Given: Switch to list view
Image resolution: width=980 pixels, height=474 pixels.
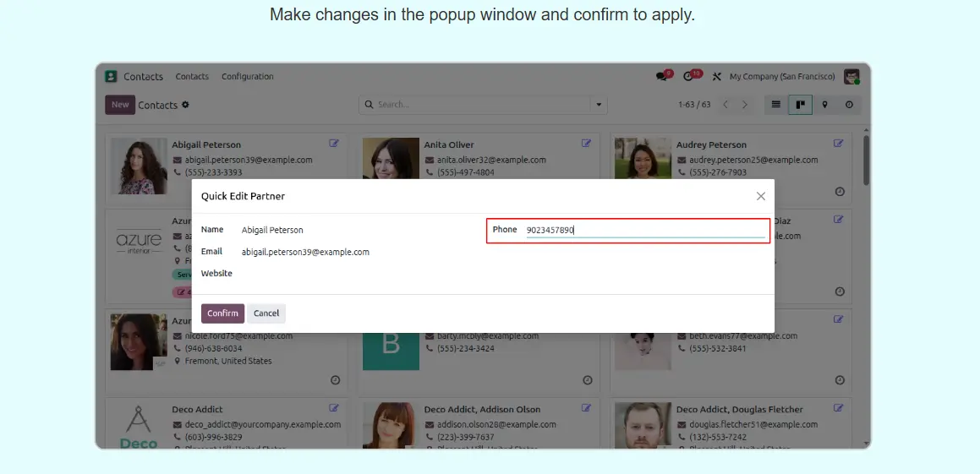Looking at the screenshot, I should point(775,105).
